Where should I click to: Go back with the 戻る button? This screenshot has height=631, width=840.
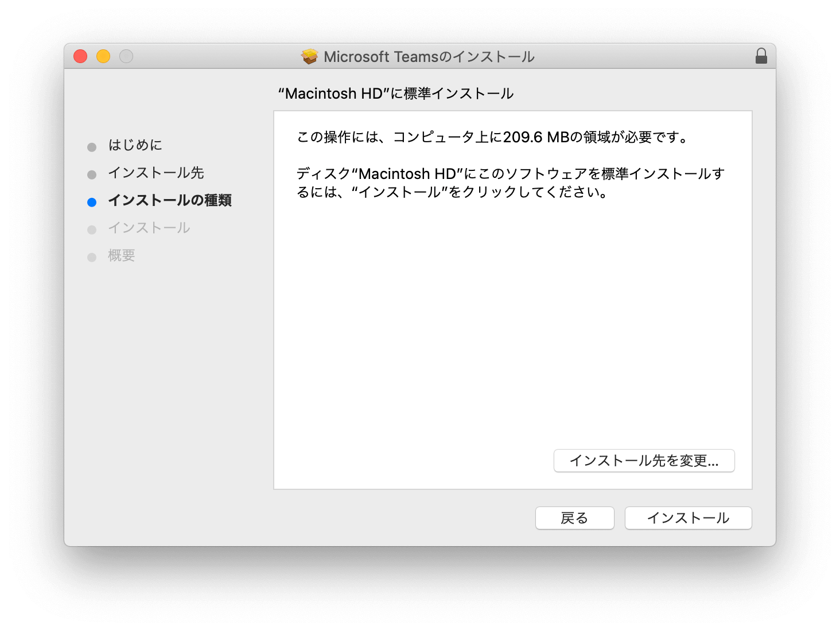[x=574, y=518]
